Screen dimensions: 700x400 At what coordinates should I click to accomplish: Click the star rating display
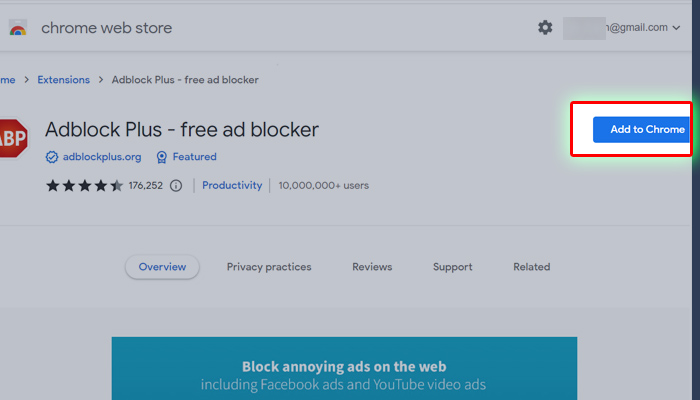click(x=84, y=186)
